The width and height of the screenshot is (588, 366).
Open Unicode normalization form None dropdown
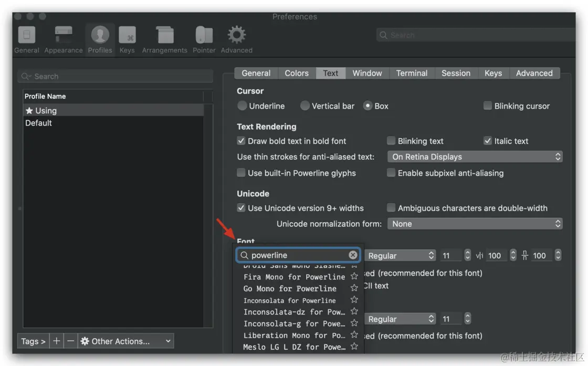(x=475, y=224)
